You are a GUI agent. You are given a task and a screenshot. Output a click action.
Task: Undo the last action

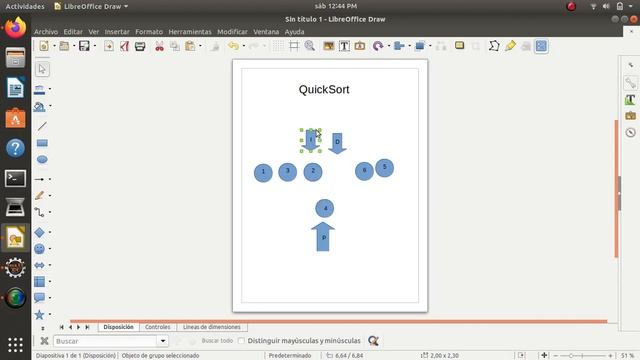point(233,46)
